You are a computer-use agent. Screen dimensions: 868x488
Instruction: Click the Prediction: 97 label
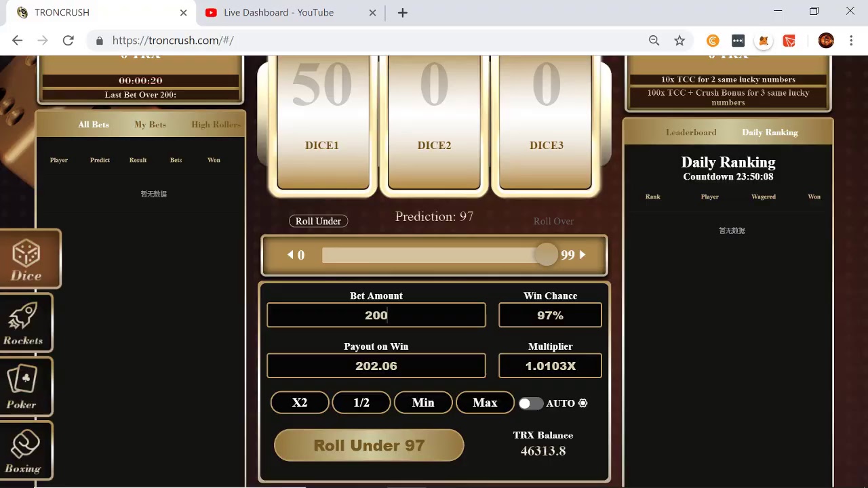click(434, 216)
